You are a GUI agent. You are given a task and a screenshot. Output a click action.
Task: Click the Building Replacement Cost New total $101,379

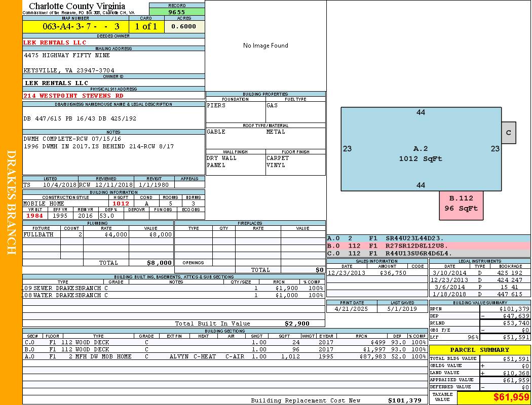pyautogui.click(x=404, y=400)
